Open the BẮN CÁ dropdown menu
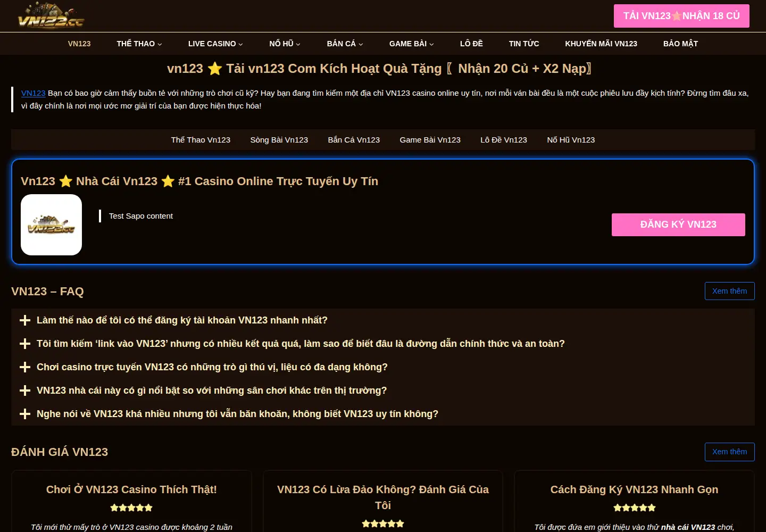The width and height of the screenshot is (766, 532). coord(345,44)
